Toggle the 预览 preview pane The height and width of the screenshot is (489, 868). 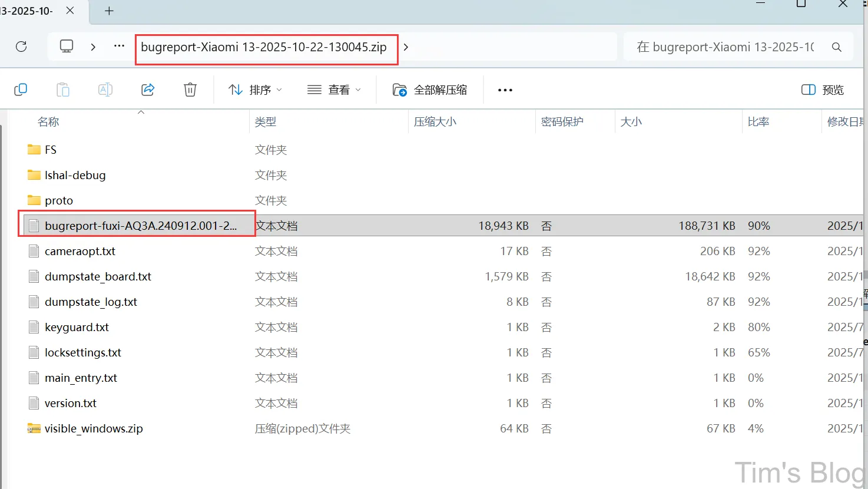(822, 90)
